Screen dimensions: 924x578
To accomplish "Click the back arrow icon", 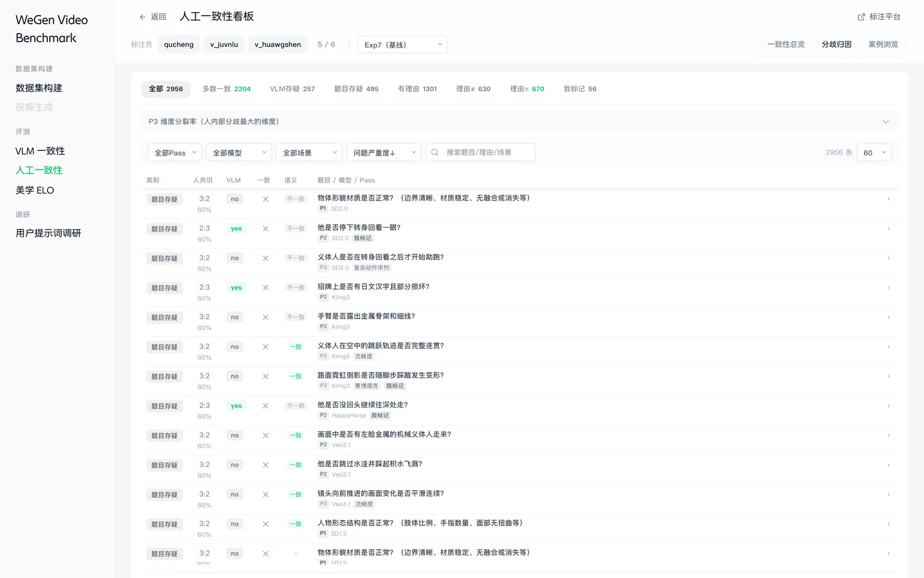I will click(x=143, y=17).
